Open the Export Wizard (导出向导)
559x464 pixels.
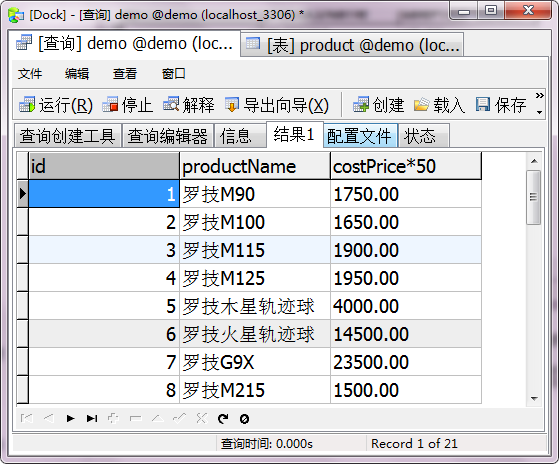tap(277, 105)
